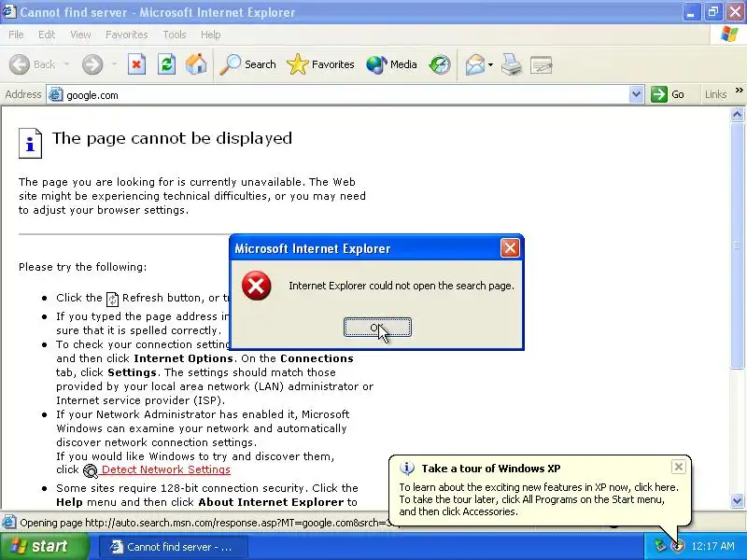
Task: Click the Take a tour balloon text
Action: [x=539, y=499]
